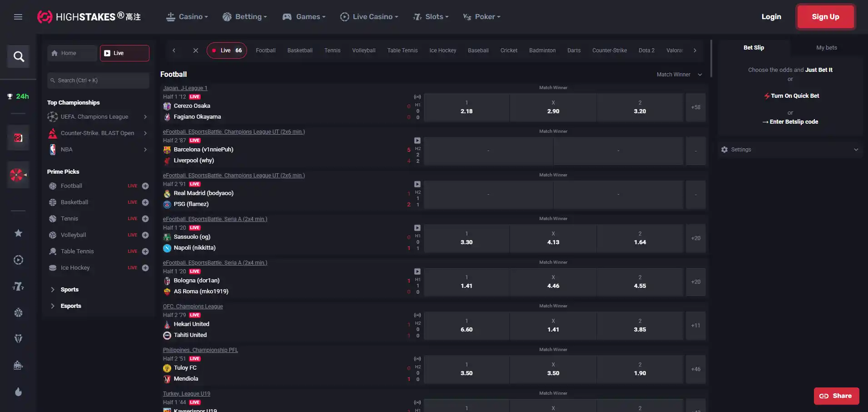The image size is (868, 412).
Task: Open the Slots dropdown menu
Action: pyautogui.click(x=431, y=17)
